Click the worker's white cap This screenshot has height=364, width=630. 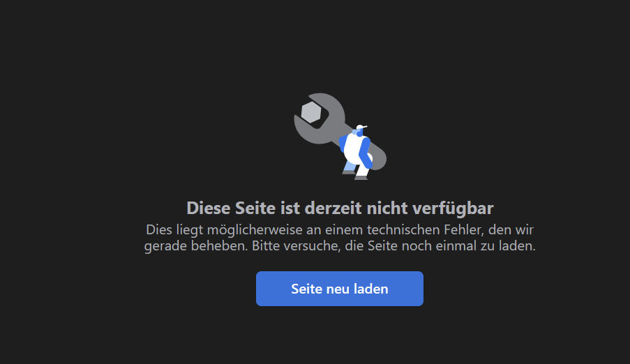[x=361, y=128]
